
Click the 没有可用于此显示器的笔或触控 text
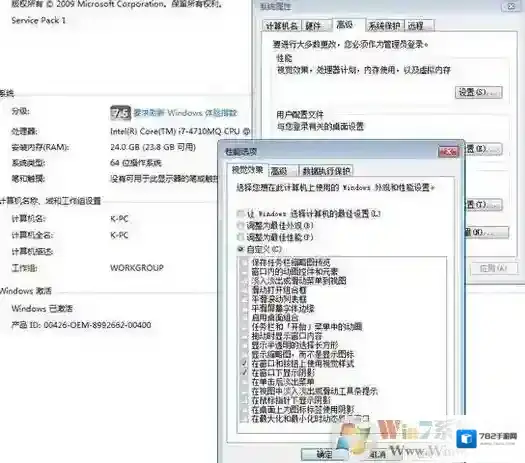[164, 179]
